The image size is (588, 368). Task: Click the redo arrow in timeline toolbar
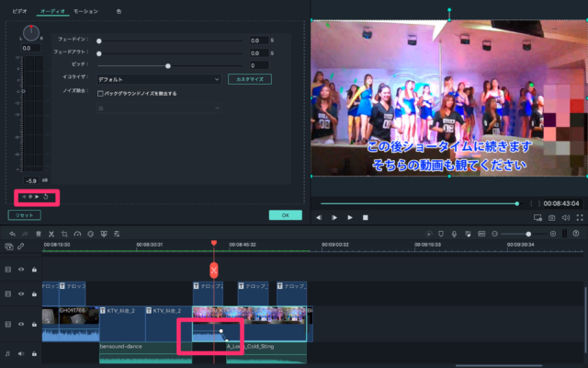(25, 234)
